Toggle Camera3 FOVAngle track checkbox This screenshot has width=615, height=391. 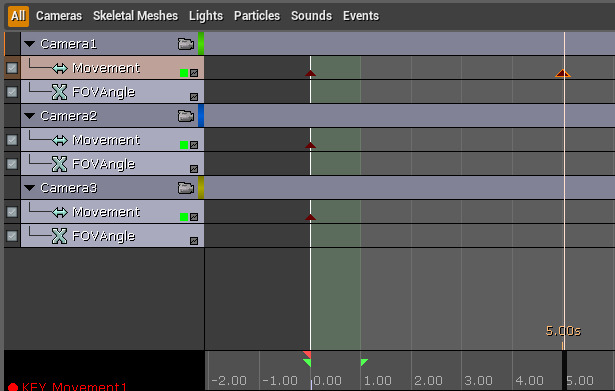click(12, 236)
